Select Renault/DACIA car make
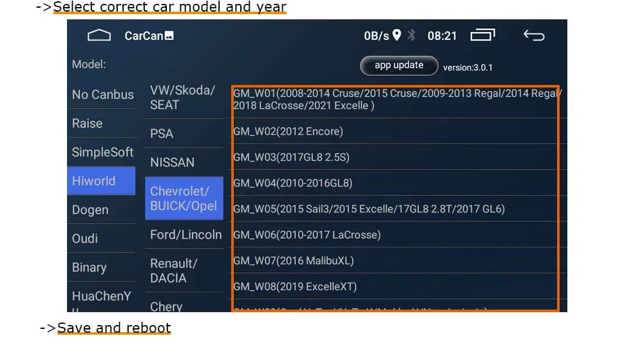Image resolution: width=644 pixels, height=354 pixels. tap(184, 270)
